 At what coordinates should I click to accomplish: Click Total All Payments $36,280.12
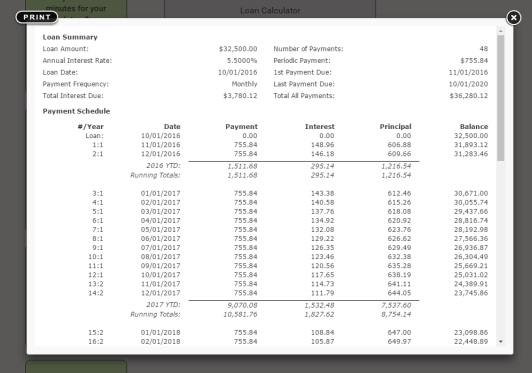(x=469, y=96)
